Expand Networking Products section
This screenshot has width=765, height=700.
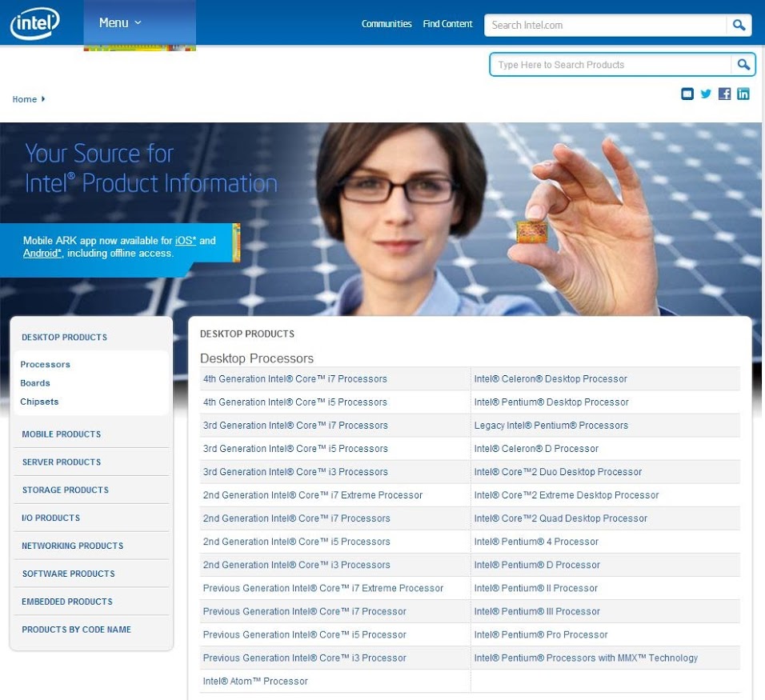pos(72,546)
